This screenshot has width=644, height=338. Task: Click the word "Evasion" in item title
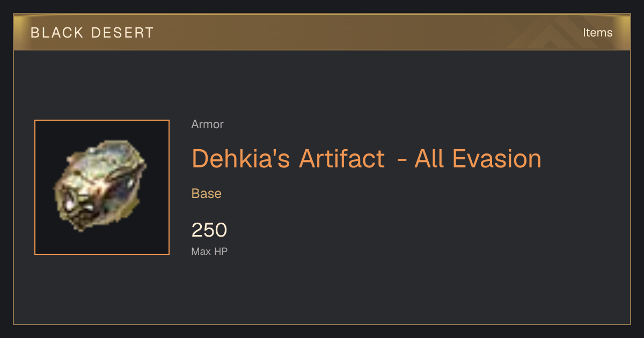tap(497, 159)
